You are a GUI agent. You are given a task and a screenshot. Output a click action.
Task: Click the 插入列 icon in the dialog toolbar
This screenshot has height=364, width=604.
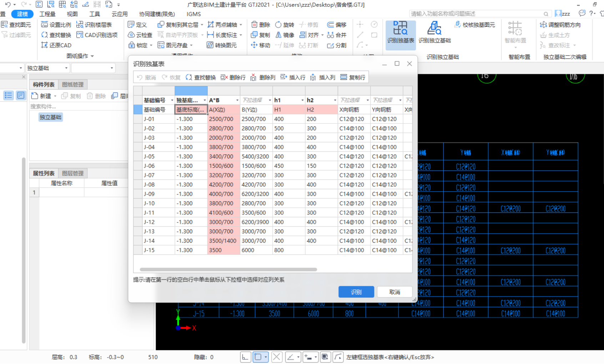[x=313, y=77]
